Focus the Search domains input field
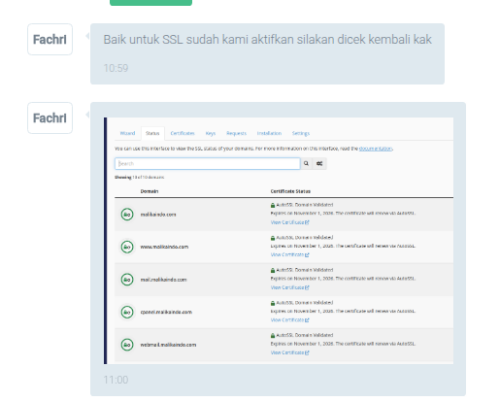 coord(207,163)
